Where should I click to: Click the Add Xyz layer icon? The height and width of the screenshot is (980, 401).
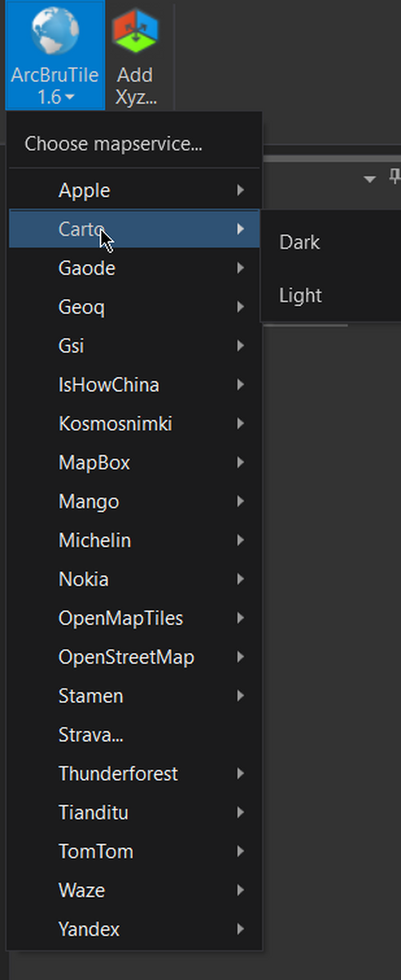click(x=135, y=33)
